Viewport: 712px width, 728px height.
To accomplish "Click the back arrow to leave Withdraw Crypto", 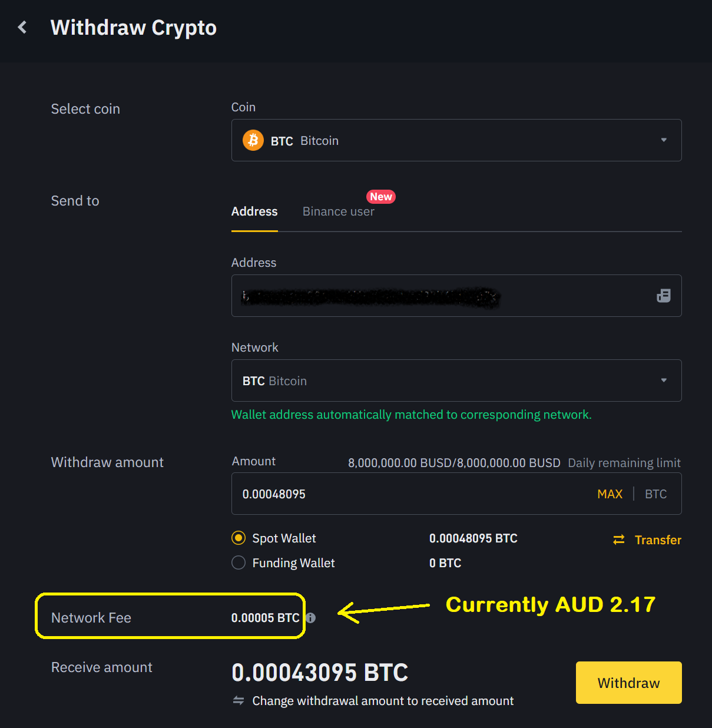I will [x=22, y=27].
